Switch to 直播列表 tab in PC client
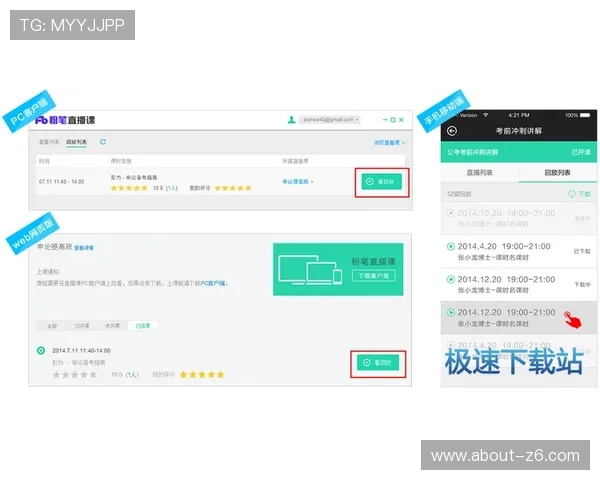 pyautogui.click(x=49, y=142)
